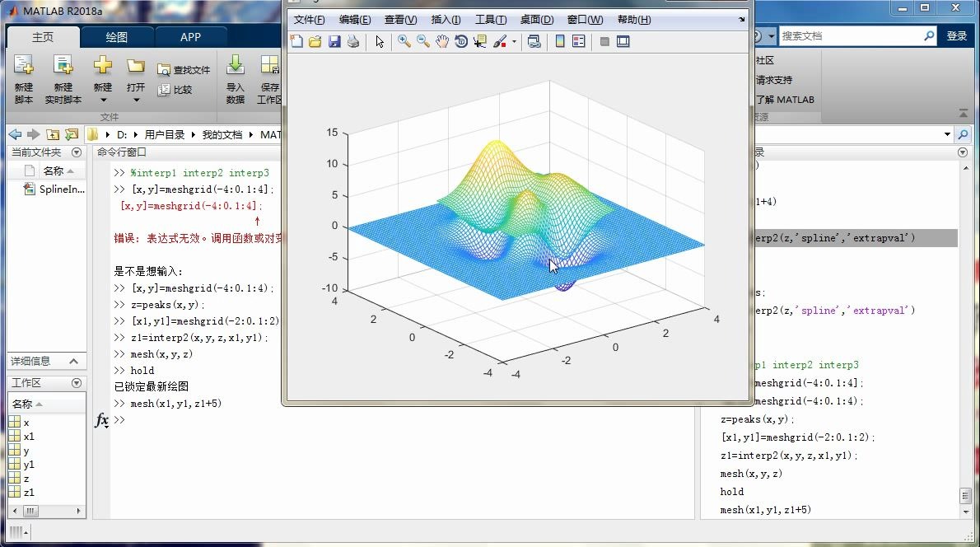Enable the Data Cursor tool

point(479,41)
